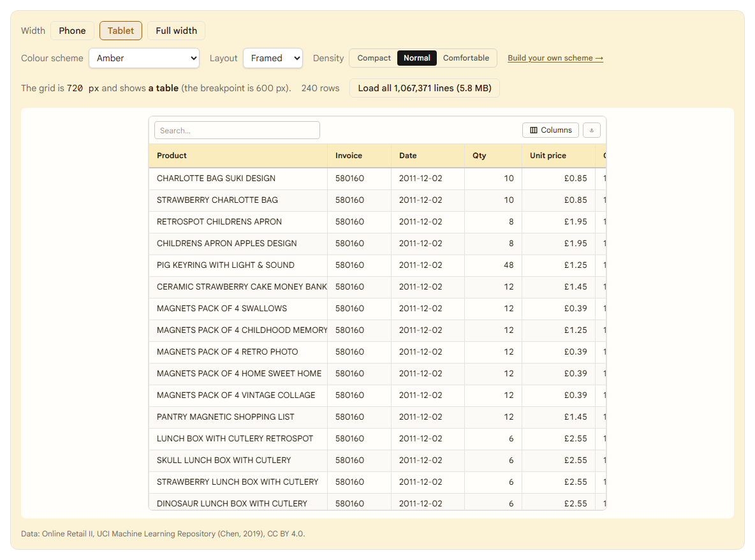755x560 pixels.
Task: Sort by the Invoice column header
Action: 359,156
